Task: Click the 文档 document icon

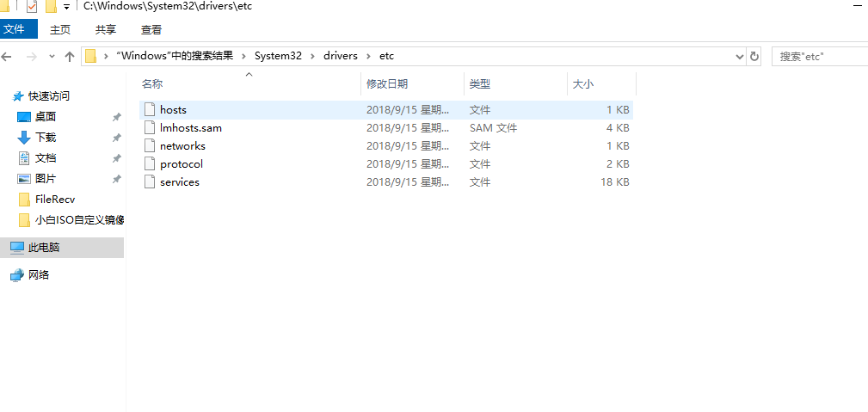Action: tap(24, 158)
